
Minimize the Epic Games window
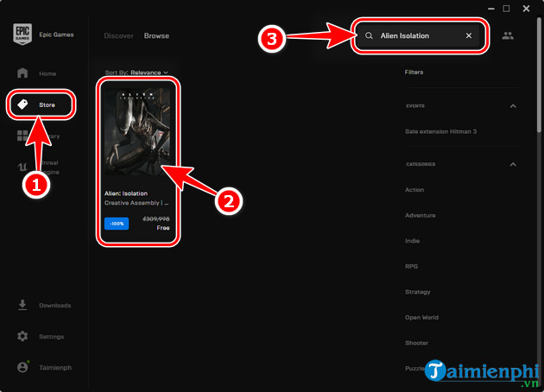[491, 9]
